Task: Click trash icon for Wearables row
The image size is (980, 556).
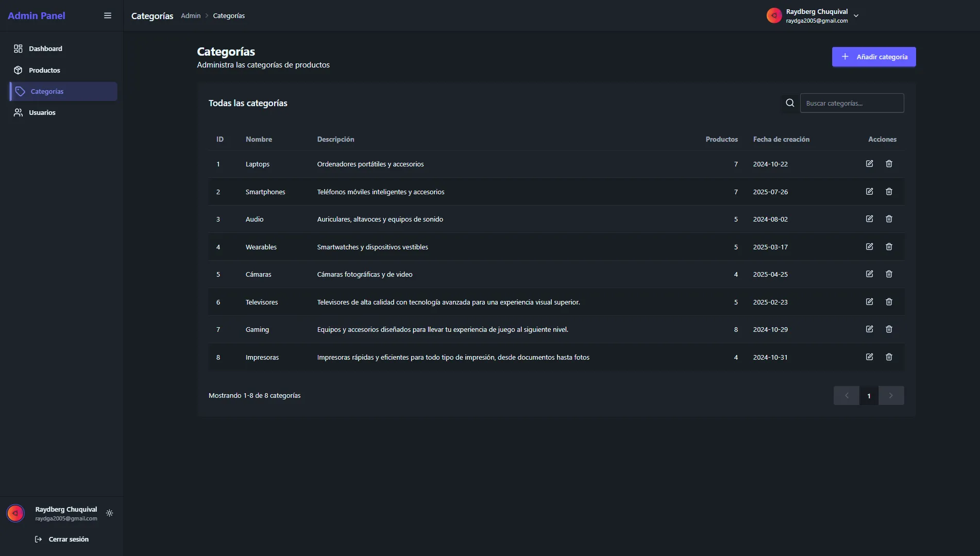Action: (889, 247)
